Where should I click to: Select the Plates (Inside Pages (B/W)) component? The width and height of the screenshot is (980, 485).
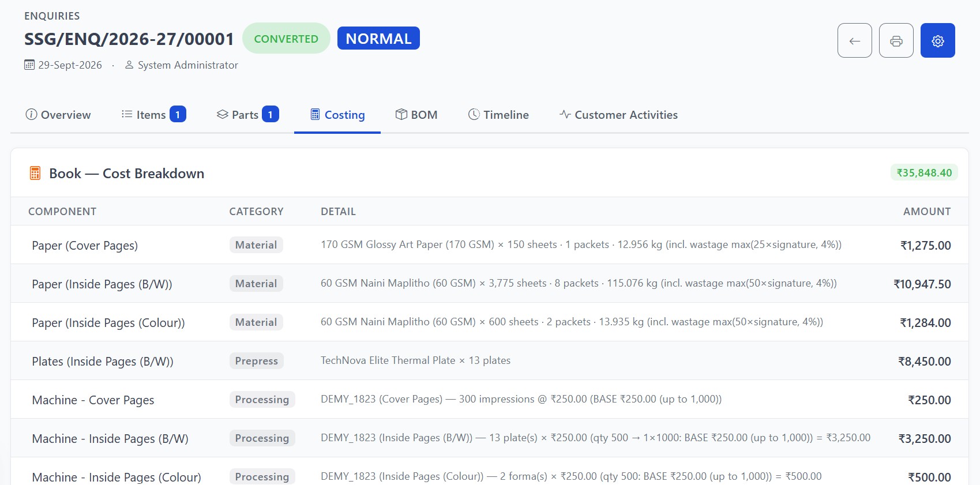(103, 361)
